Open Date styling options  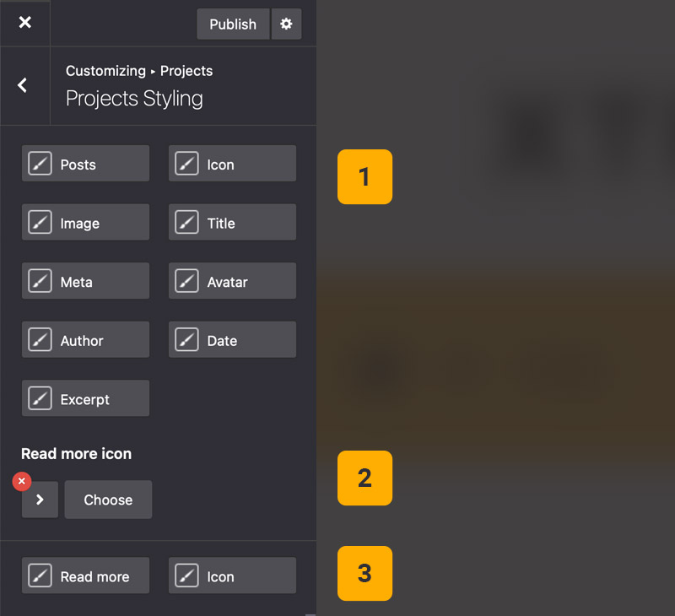232,340
